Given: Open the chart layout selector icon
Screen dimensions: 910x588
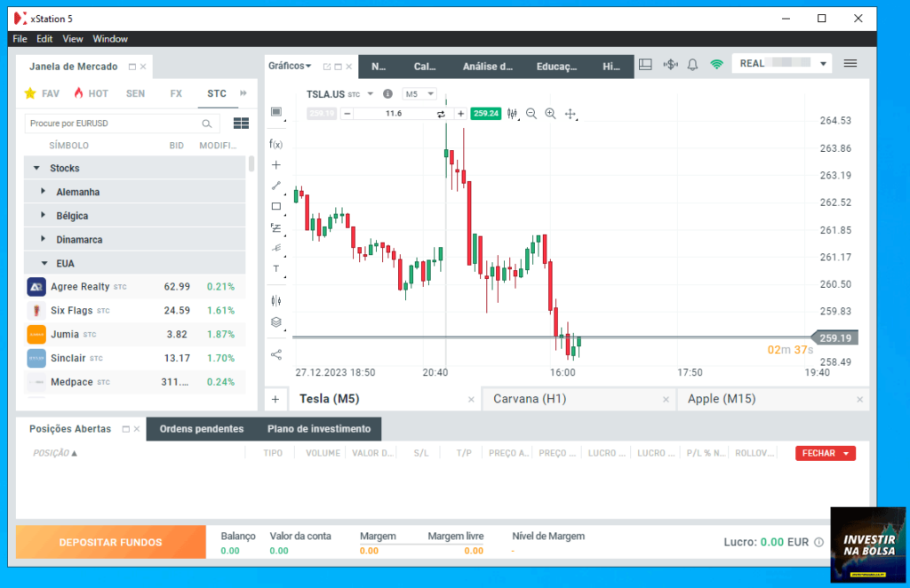Looking at the screenshot, I should point(276,112).
